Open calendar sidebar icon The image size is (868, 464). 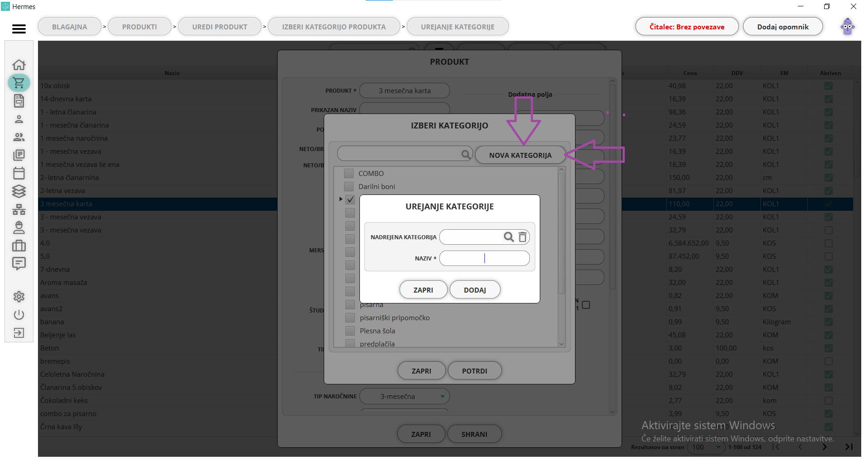click(19, 173)
